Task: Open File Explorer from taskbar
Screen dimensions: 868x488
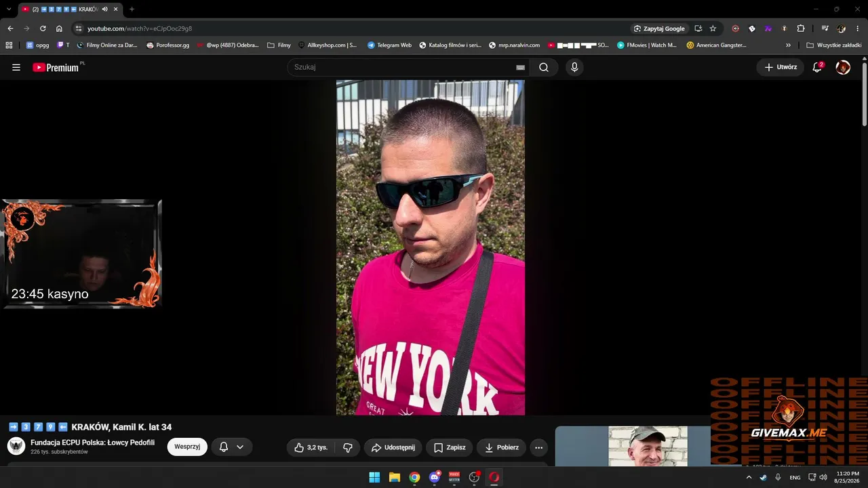Action: pyautogui.click(x=395, y=477)
